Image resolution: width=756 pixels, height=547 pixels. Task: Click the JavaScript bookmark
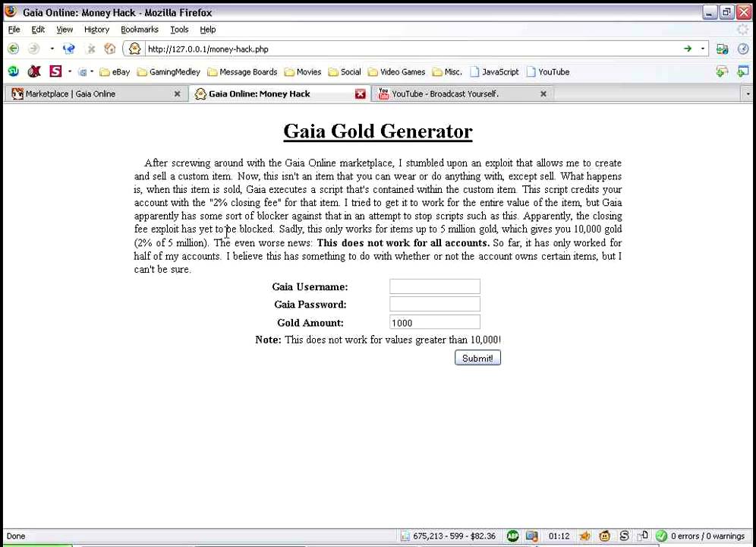495,72
